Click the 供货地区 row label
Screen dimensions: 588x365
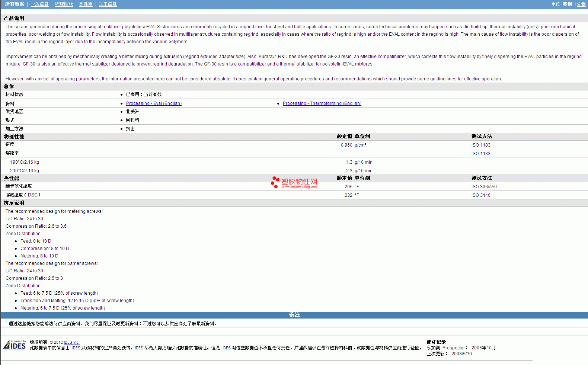[14, 112]
